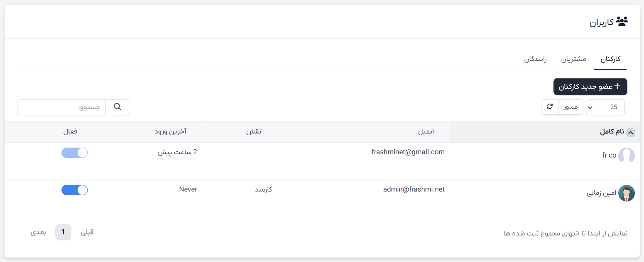Click the avatar of fr co

627,156
